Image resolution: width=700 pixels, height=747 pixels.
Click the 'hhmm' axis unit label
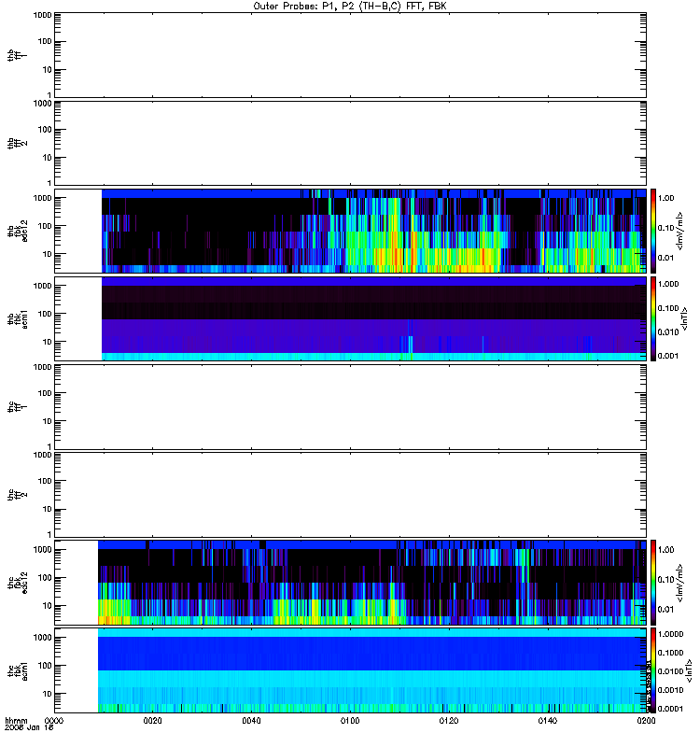click(16, 721)
